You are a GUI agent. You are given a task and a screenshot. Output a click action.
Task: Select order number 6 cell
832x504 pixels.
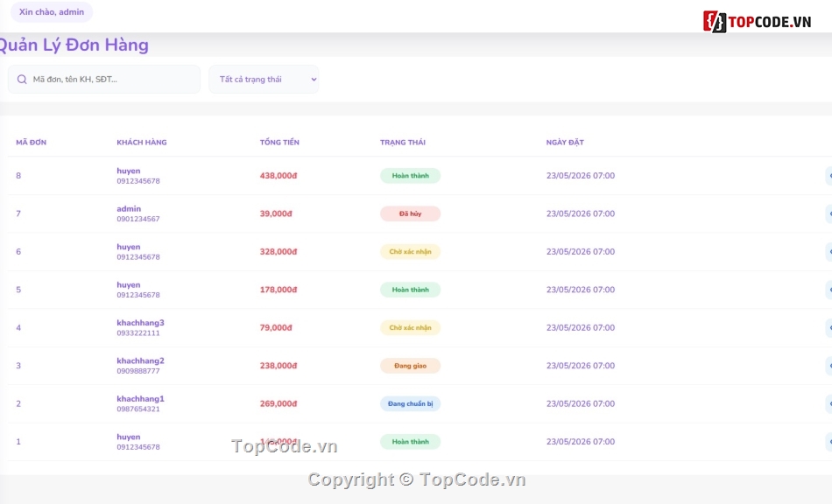coord(18,252)
